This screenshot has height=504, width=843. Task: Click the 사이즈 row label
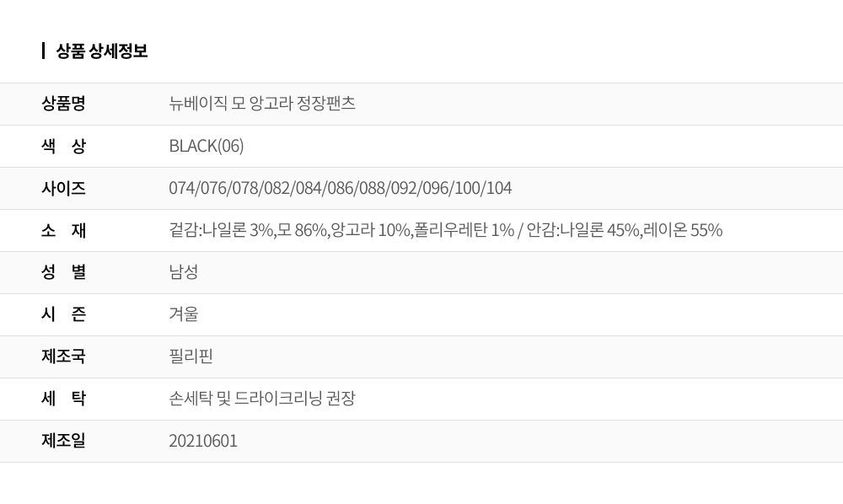(x=63, y=188)
